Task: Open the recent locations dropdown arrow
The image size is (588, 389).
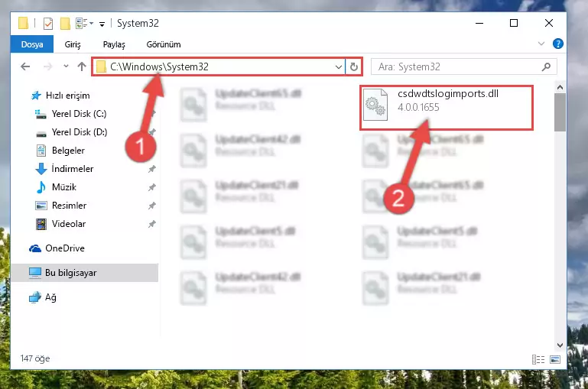Action: click(66, 66)
